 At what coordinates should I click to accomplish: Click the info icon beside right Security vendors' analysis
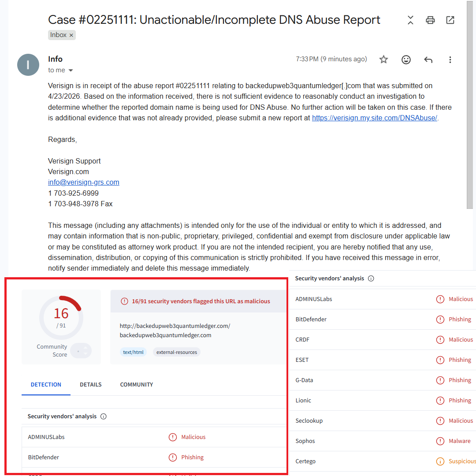pyautogui.click(x=371, y=279)
